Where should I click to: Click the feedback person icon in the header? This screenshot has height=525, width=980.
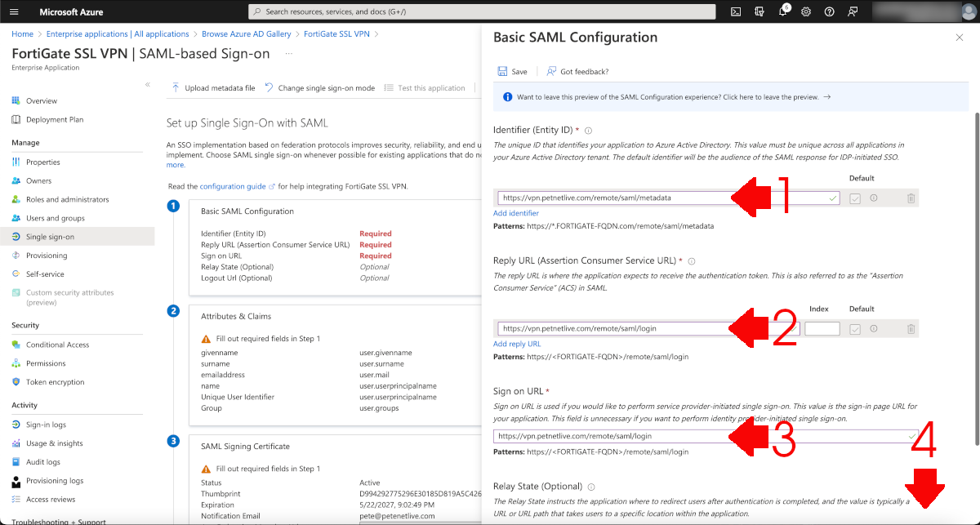851,11
